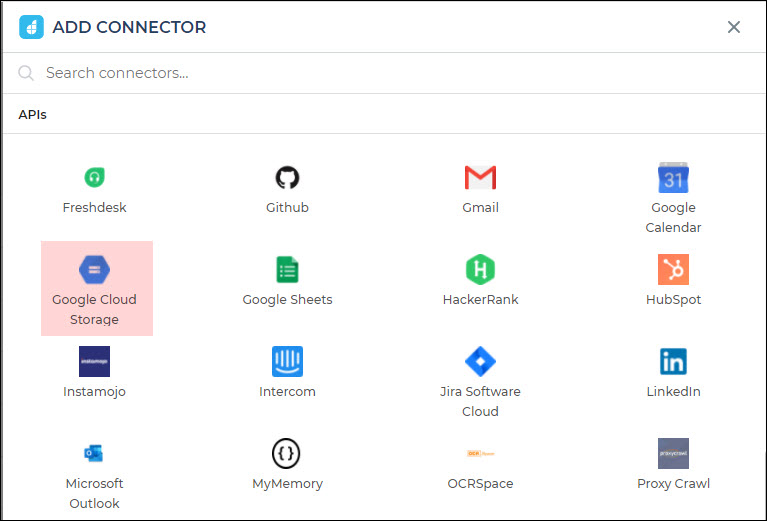Click the Freshdesk label
This screenshot has height=521, width=767.
pos(94,207)
